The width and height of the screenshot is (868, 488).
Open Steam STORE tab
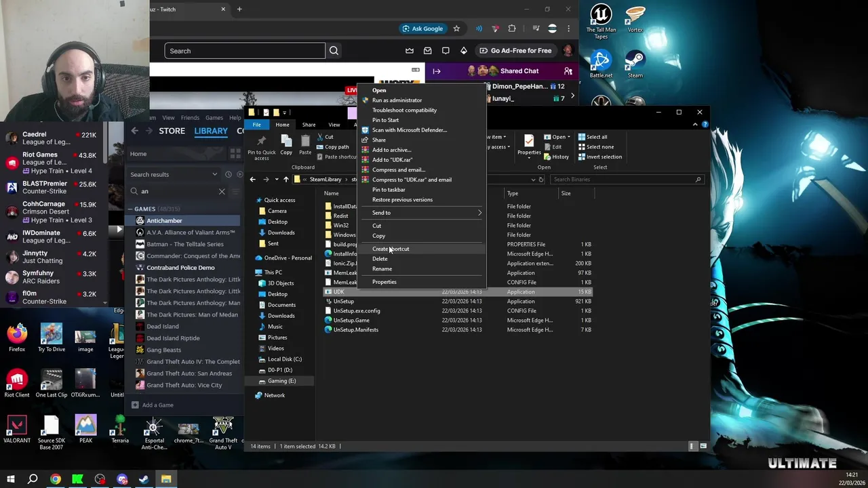tap(172, 131)
